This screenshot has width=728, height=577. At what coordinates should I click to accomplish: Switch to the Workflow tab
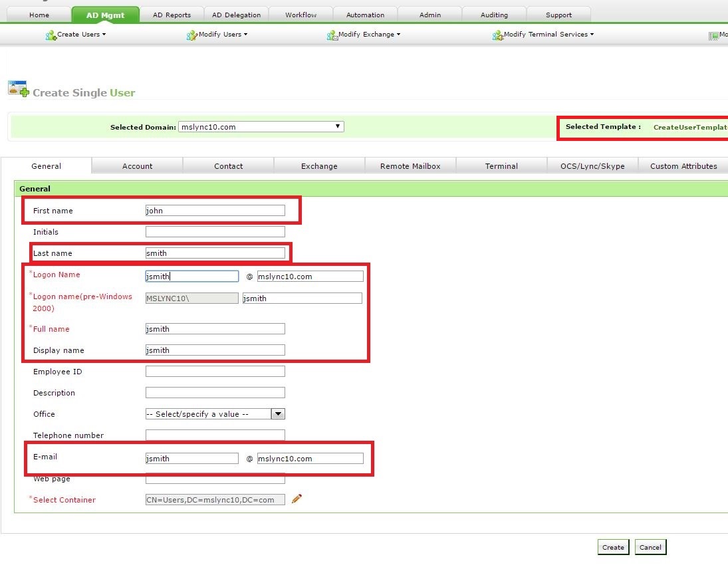click(x=301, y=15)
